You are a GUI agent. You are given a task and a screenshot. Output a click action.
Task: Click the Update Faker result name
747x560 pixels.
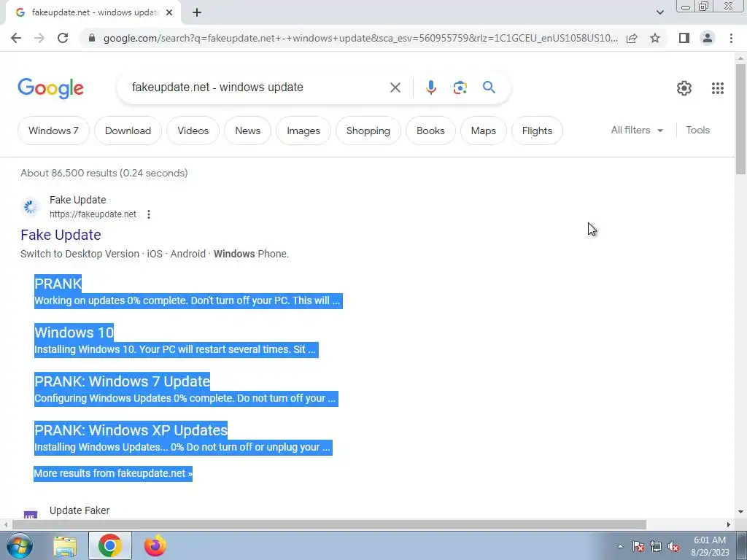point(80,510)
